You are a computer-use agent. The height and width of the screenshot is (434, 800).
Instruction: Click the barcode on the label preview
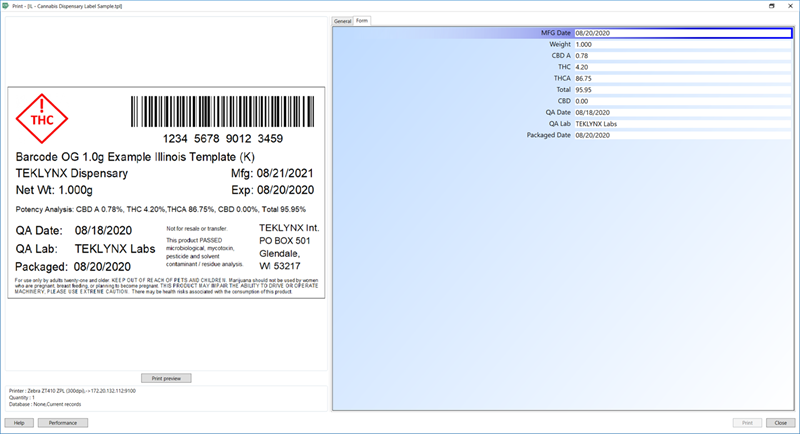tap(222, 111)
